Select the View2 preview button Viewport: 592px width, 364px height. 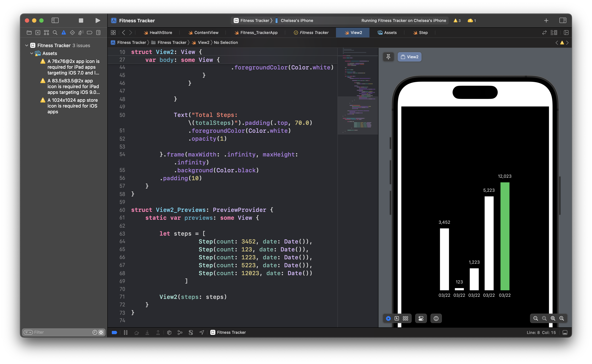[409, 57]
